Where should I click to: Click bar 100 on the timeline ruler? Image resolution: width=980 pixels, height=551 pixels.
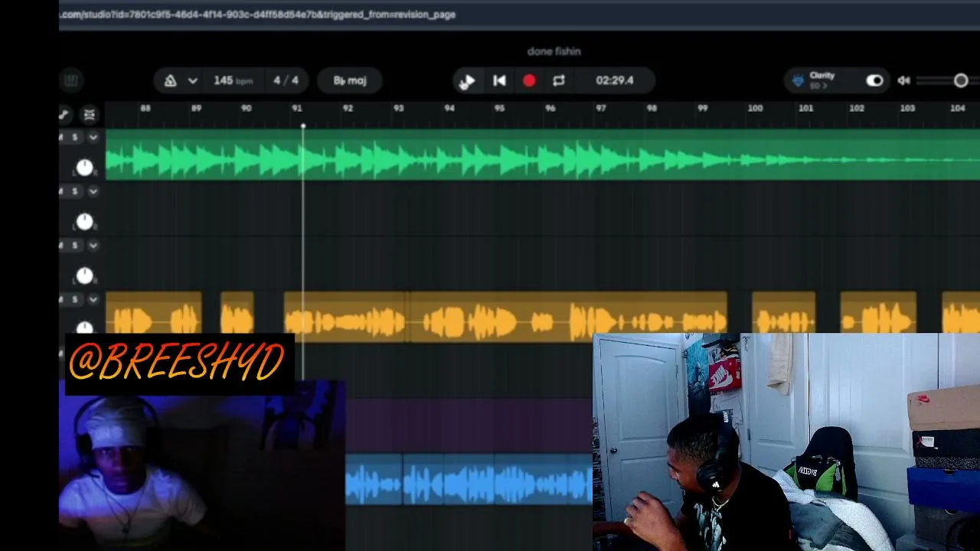pos(755,109)
